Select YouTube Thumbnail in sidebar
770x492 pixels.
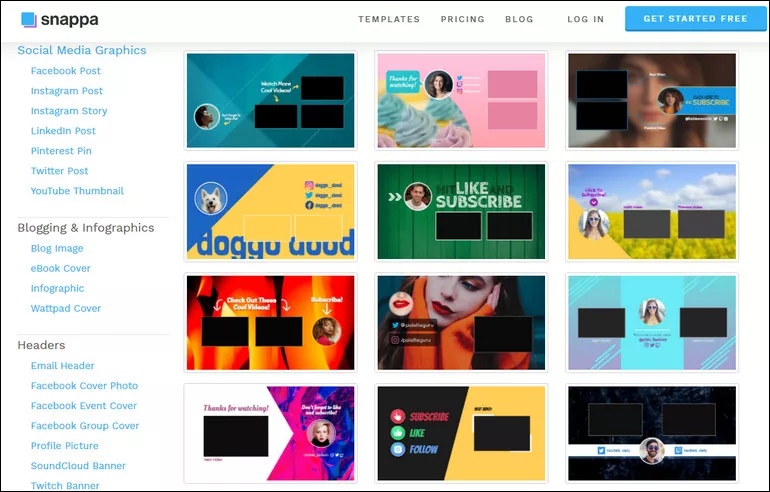(77, 191)
